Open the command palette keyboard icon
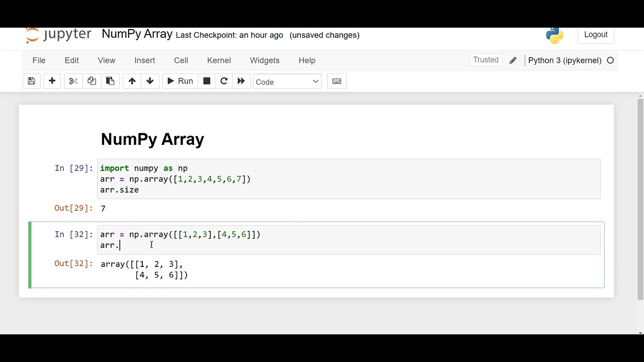The width and height of the screenshot is (644, 362). (337, 81)
